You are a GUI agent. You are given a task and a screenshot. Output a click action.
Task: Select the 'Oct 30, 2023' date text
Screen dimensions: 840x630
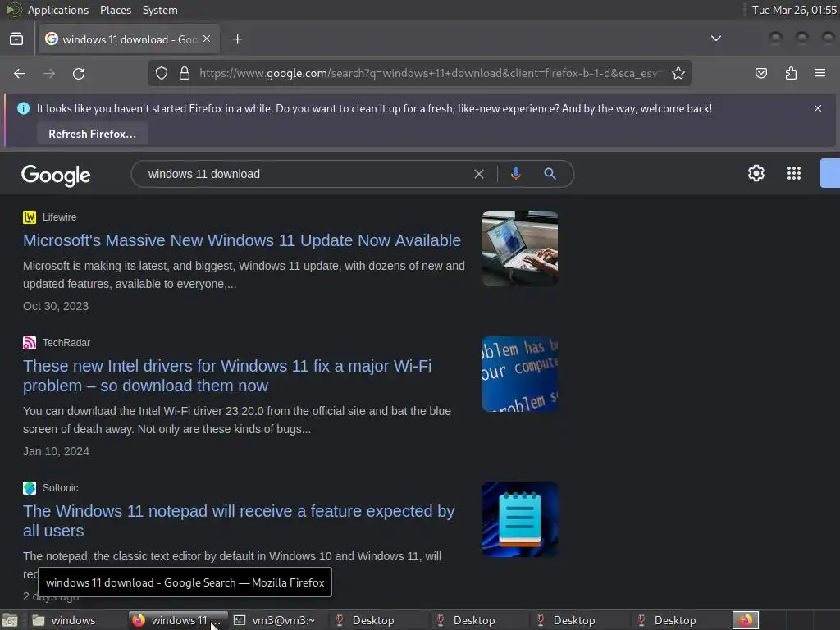click(x=56, y=306)
